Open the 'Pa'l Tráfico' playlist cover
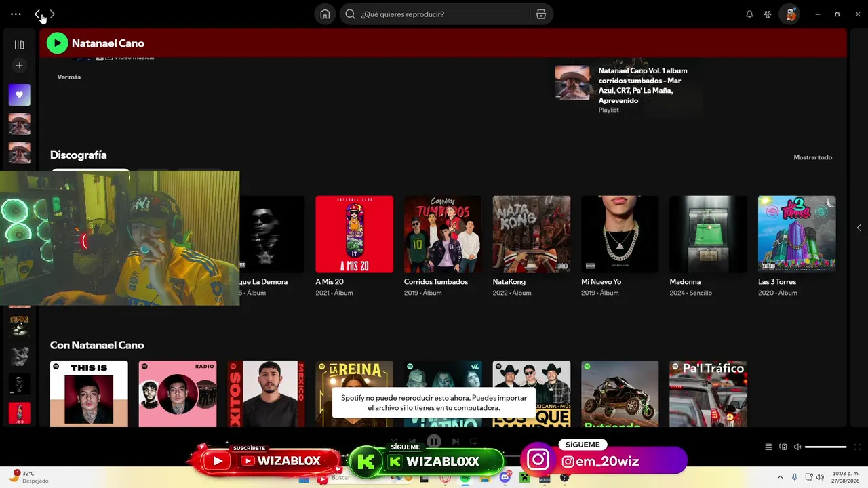 [x=709, y=394]
